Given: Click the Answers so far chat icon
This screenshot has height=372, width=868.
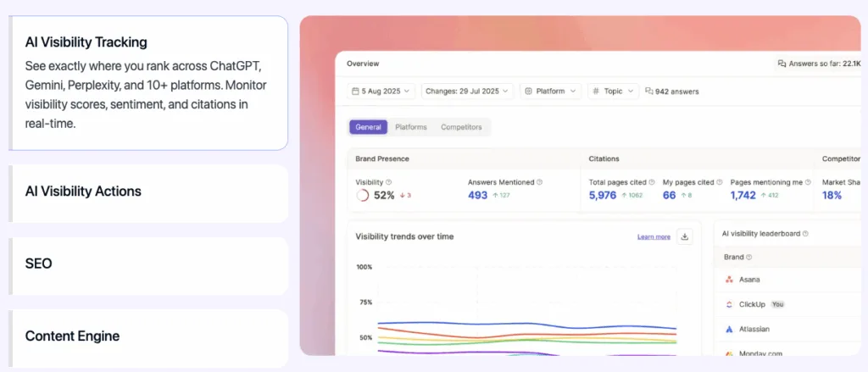Looking at the screenshot, I should (x=782, y=64).
